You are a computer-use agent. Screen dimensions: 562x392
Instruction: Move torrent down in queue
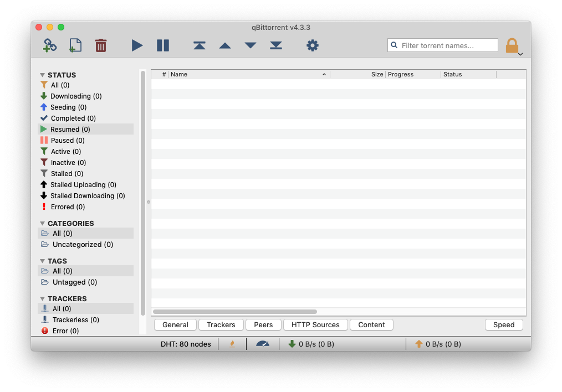(x=250, y=45)
